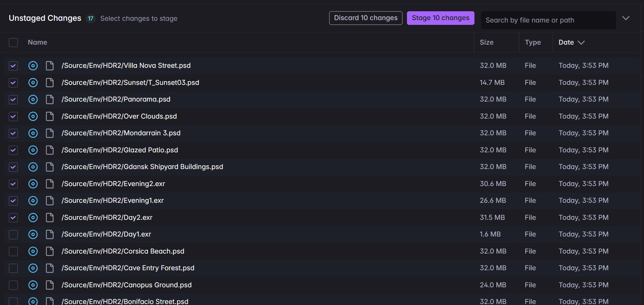Collapse the Unstaged Changes section chevron
644x305 pixels.
(x=626, y=18)
